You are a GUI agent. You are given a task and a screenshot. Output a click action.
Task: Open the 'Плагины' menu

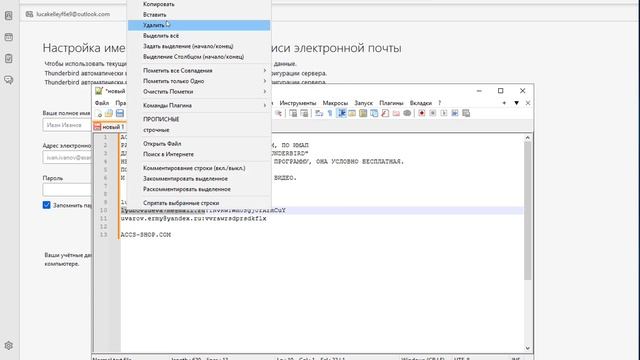(391, 103)
